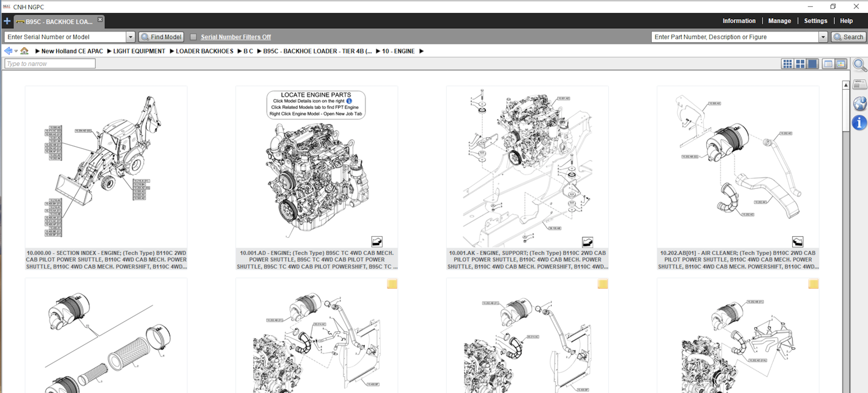Viewport: 868px width, 393px height.
Task: Click the Enter Part Number, Description or Figure field
Action: 735,37
